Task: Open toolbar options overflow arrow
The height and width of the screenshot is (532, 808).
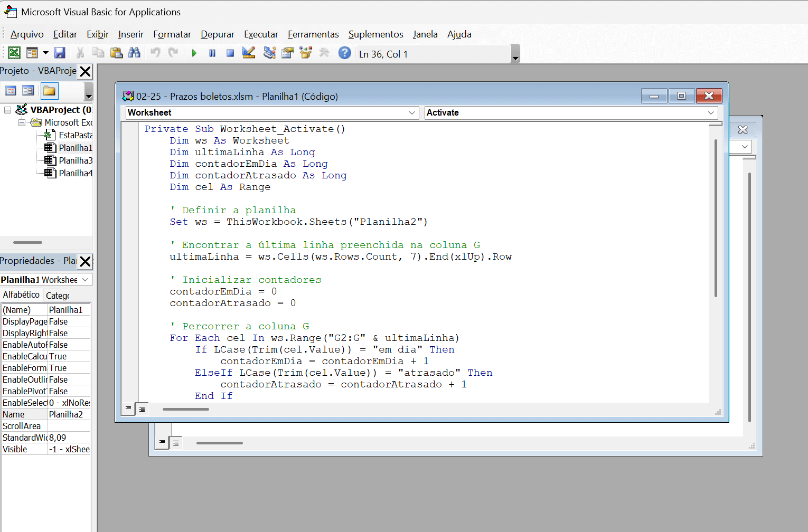Action: tap(515, 54)
